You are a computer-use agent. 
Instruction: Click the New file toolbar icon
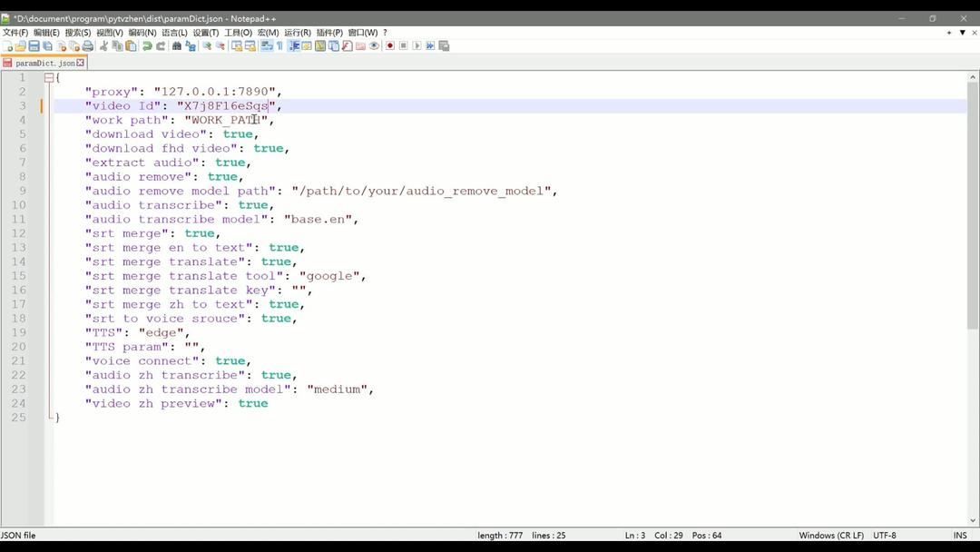click(x=7, y=46)
